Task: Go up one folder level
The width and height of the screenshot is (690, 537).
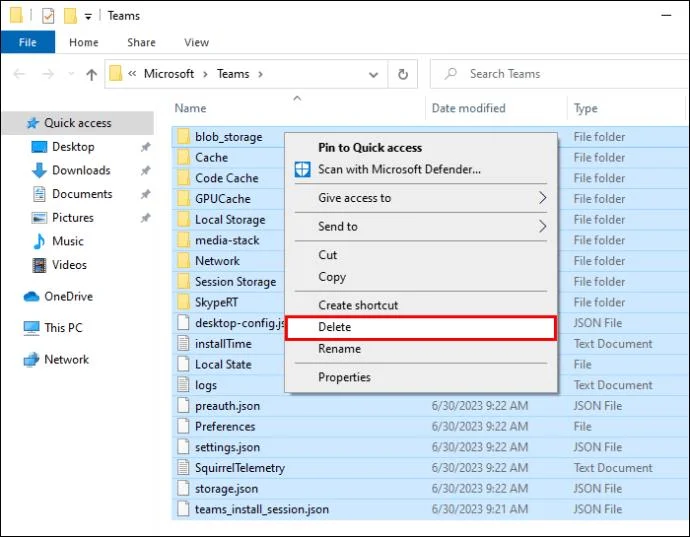Action: click(92, 74)
